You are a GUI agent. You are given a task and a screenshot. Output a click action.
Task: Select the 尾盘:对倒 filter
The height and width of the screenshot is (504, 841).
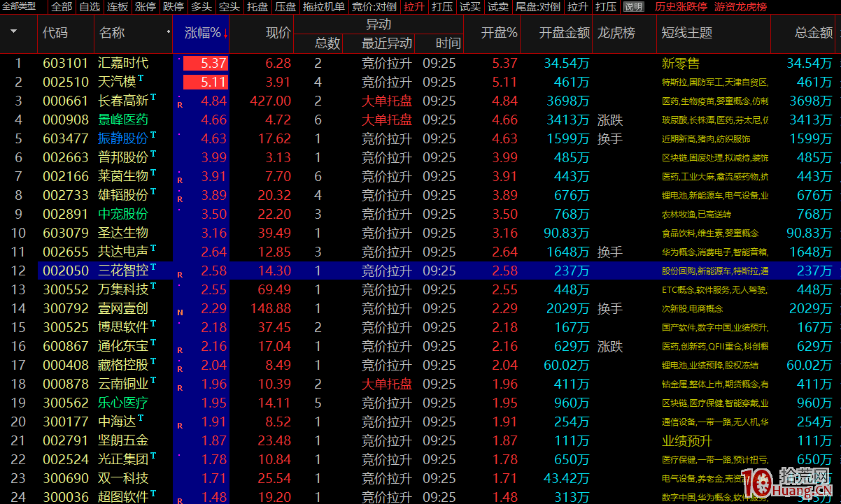[538, 7]
